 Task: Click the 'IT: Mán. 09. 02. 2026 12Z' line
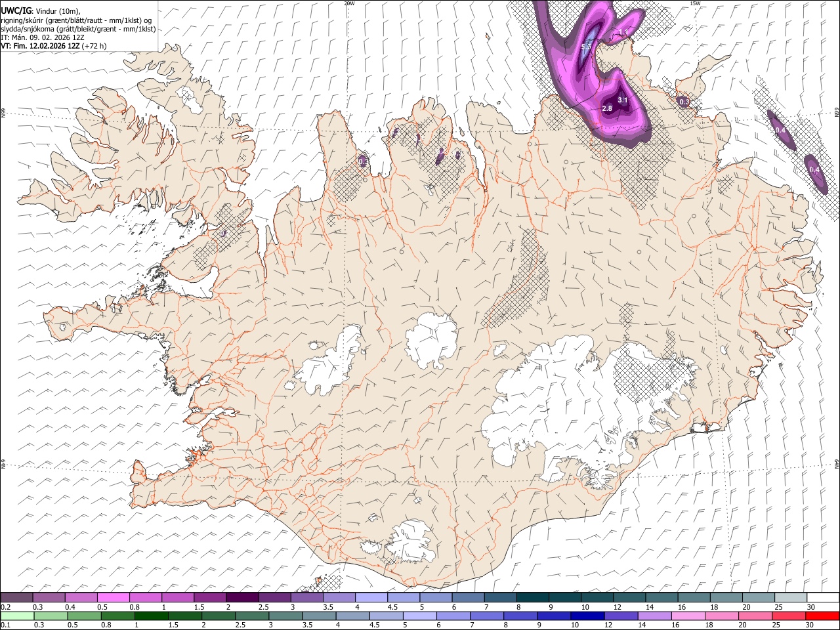point(43,37)
